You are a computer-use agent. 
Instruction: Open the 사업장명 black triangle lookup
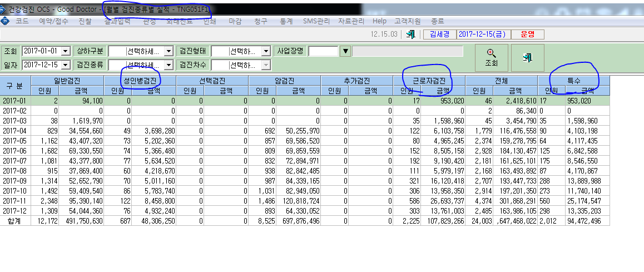[346, 51]
